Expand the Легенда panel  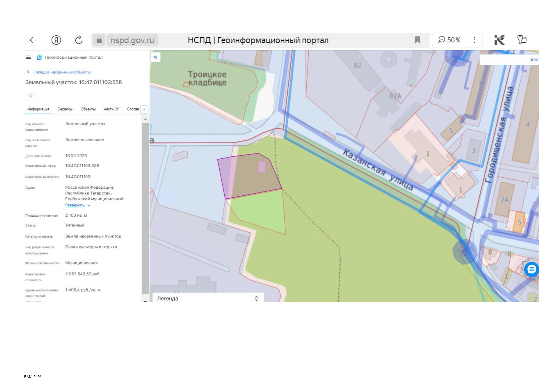208,298
